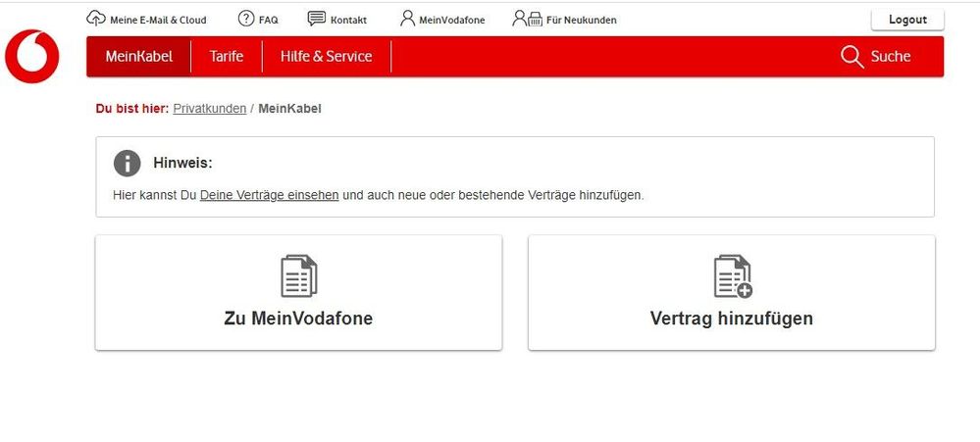980x442 pixels.
Task: Go to MeinVodafone top link
Action: coord(452,20)
